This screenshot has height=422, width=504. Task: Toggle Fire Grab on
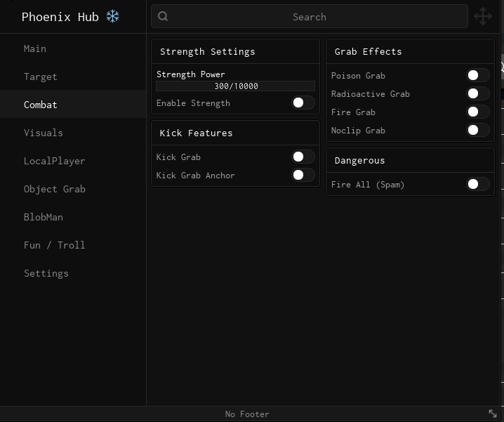tap(478, 112)
